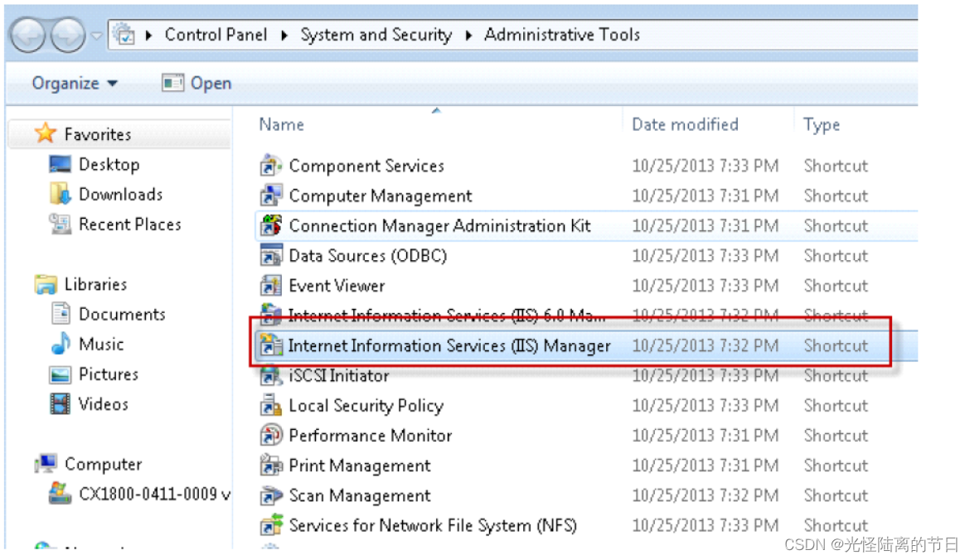This screenshot has height=560, width=970.
Task: Select the Print Management name text
Action: point(360,466)
